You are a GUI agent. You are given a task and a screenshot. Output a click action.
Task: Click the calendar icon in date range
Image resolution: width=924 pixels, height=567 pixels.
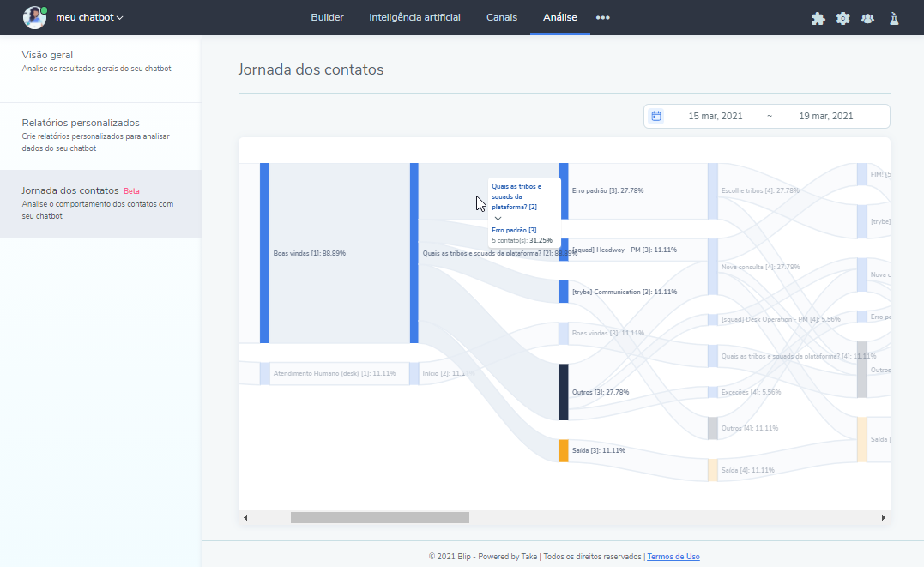pos(656,116)
